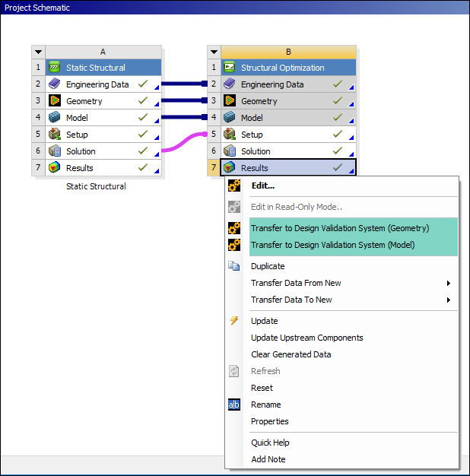This screenshot has width=470, height=476.
Task: Click Model mesh icon in system A
Action: (54, 117)
